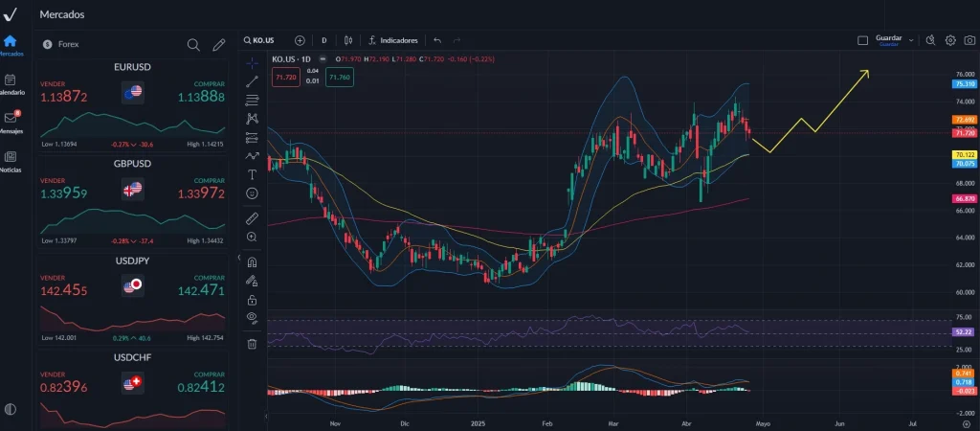The height and width of the screenshot is (431, 980).
Task: Click the search magnifier in Forex panel
Action: tap(193, 44)
